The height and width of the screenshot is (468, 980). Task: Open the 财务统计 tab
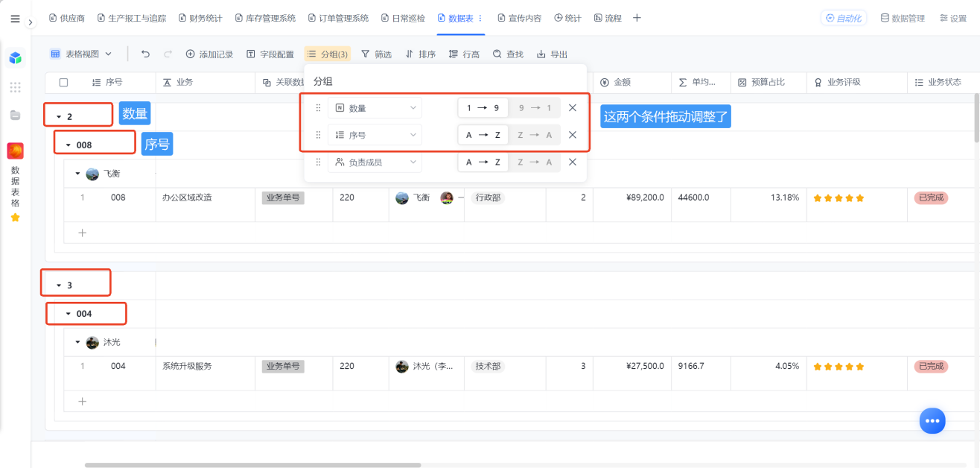click(201, 18)
